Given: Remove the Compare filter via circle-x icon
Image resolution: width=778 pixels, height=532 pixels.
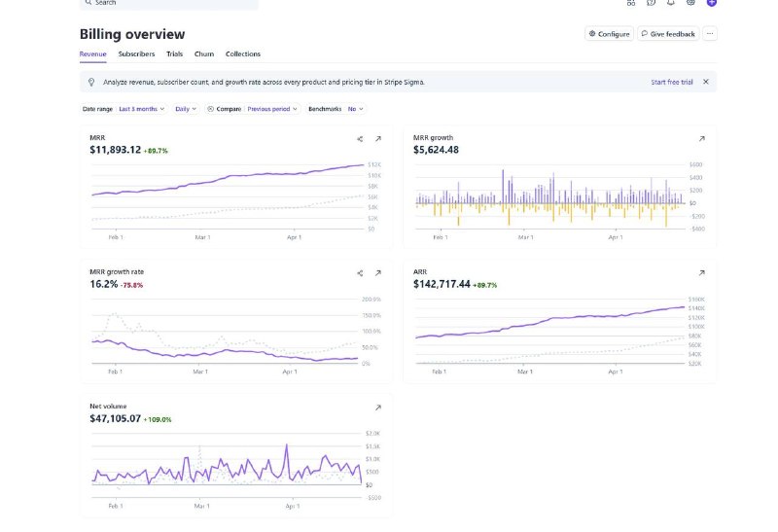Looking at the screenshot, I should coord(210,109).
